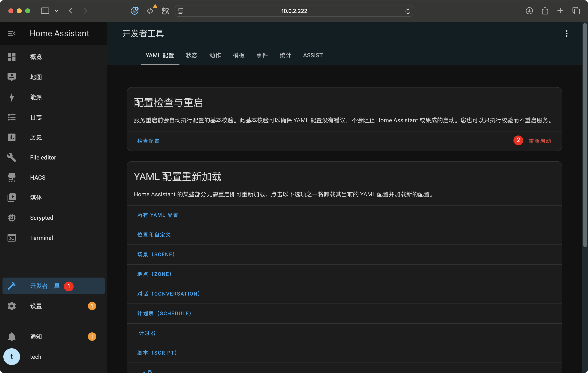
Task: Click the Home Assistant title text
Action: pyautogui.click(x=59, y=33)
